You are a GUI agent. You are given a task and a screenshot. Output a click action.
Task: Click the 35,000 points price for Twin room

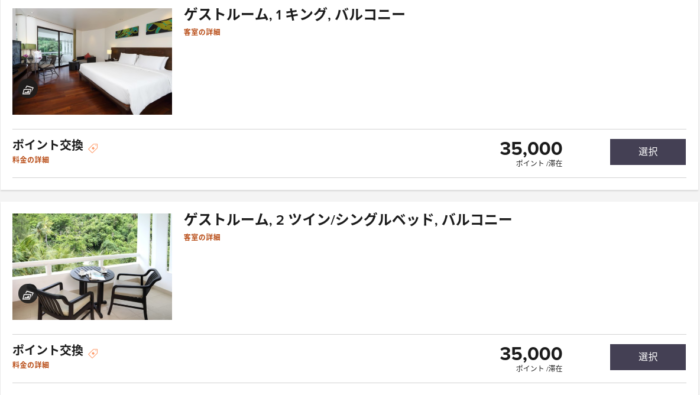(531, 353)
